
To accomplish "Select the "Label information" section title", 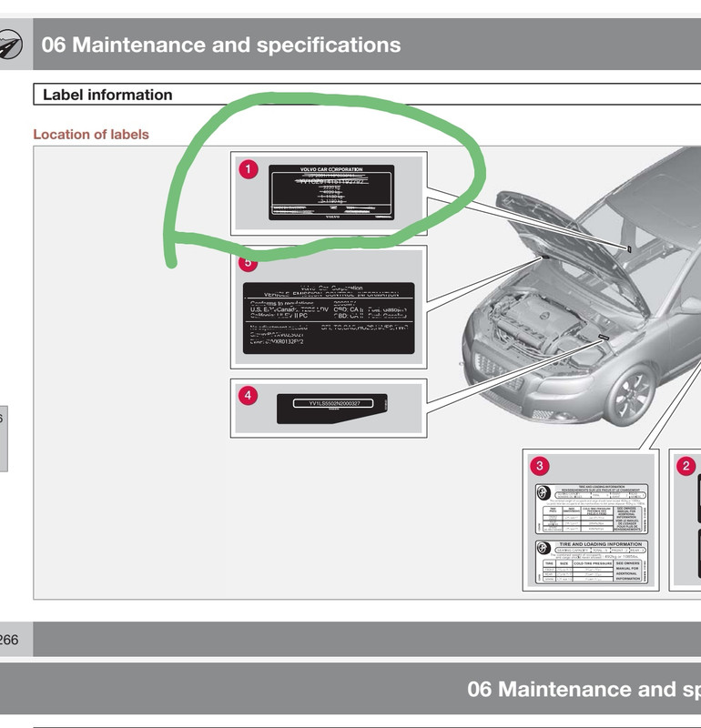I will (107, 95).
